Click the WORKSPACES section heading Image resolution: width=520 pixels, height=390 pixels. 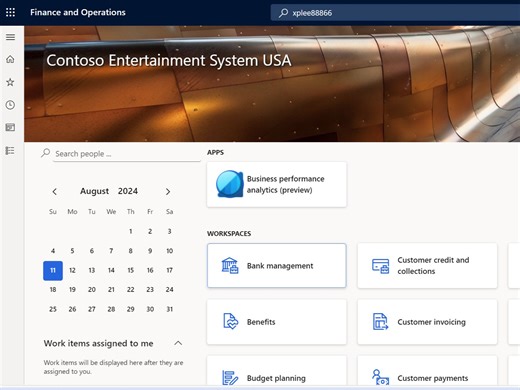tap(229, 234)
